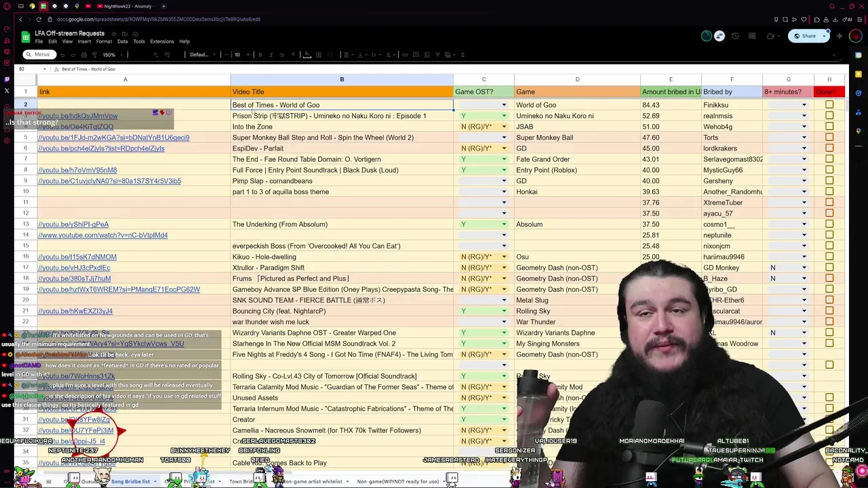Open 8+ minutes dropdown in Finikksu row
This screenshot has width=868, height=488.
[x=804, y=105]
